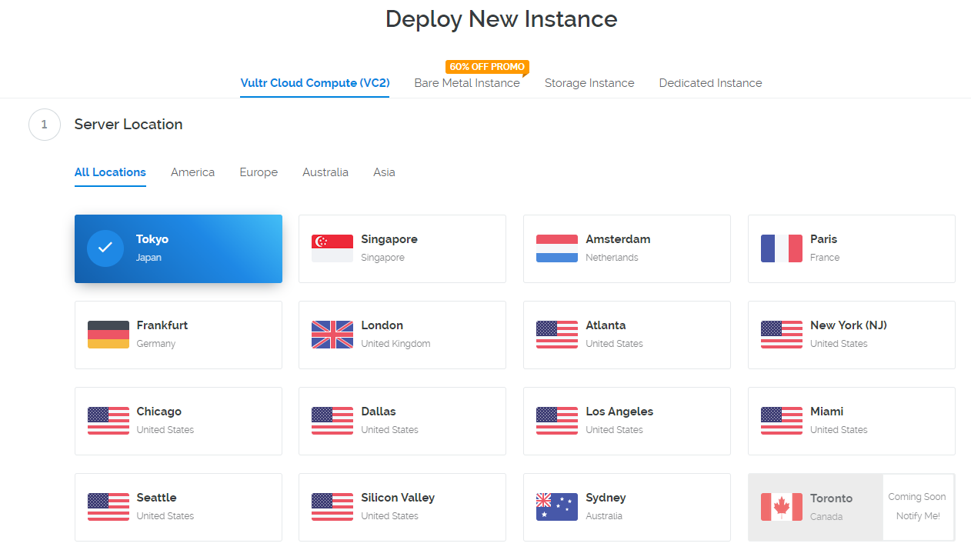
Task: Click the US flag beside Seattle
Action: tap(108, 507)
